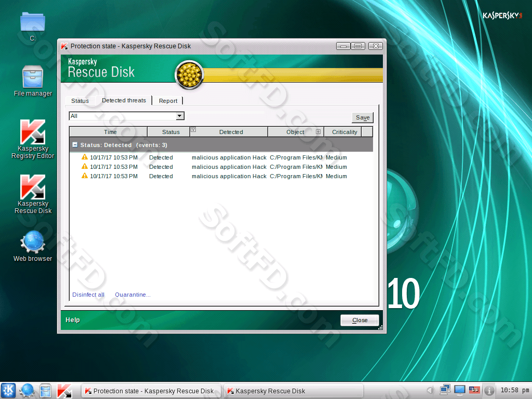Activate Kaspersky Rescue Disk taskbar window button

pos(294,391)
